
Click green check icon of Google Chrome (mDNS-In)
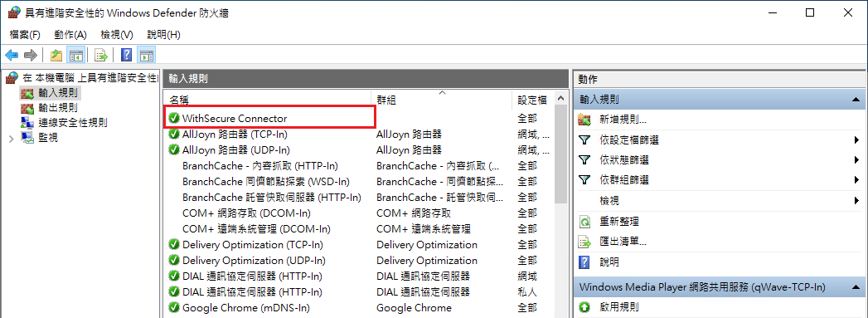pos(174,307)
